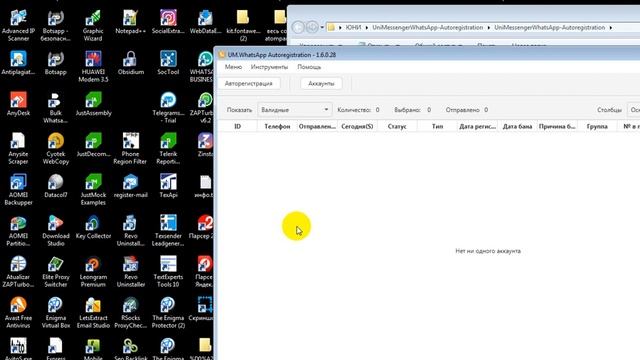This screenshot has width=640, height=360.
Task: Launch Texsender Leadgener... desktop icon
Action: [x=168, y=231]
